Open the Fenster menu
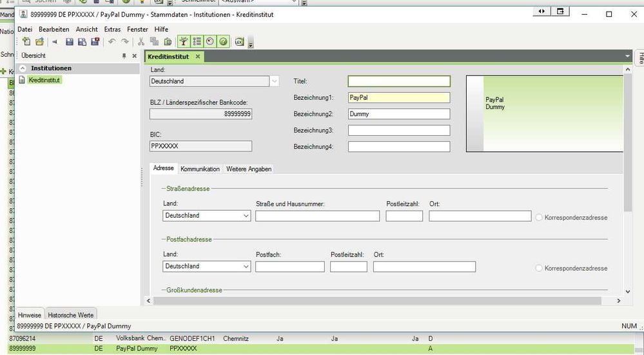The width and height of the screenshot is (644, 355). pos(137,29)
